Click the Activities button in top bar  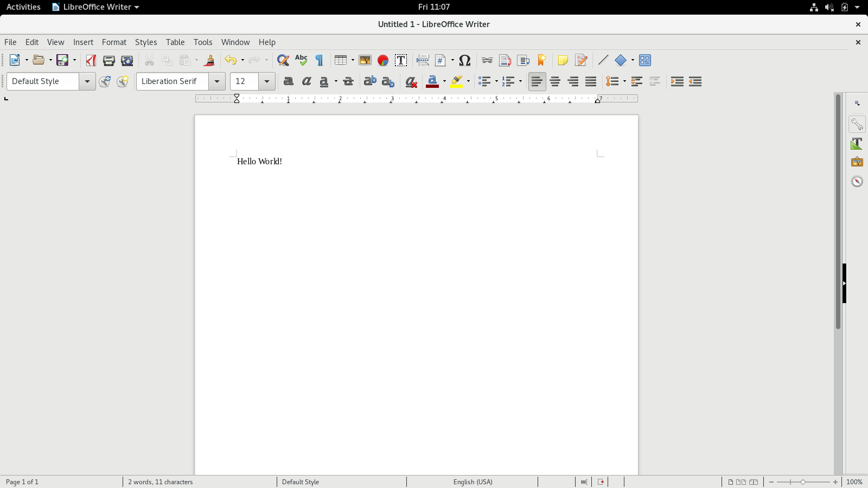23,7
